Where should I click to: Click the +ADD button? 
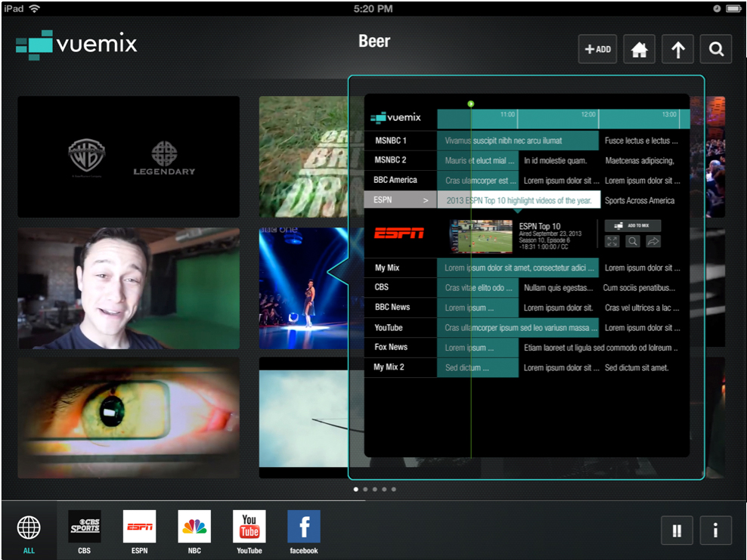(597, 49)
